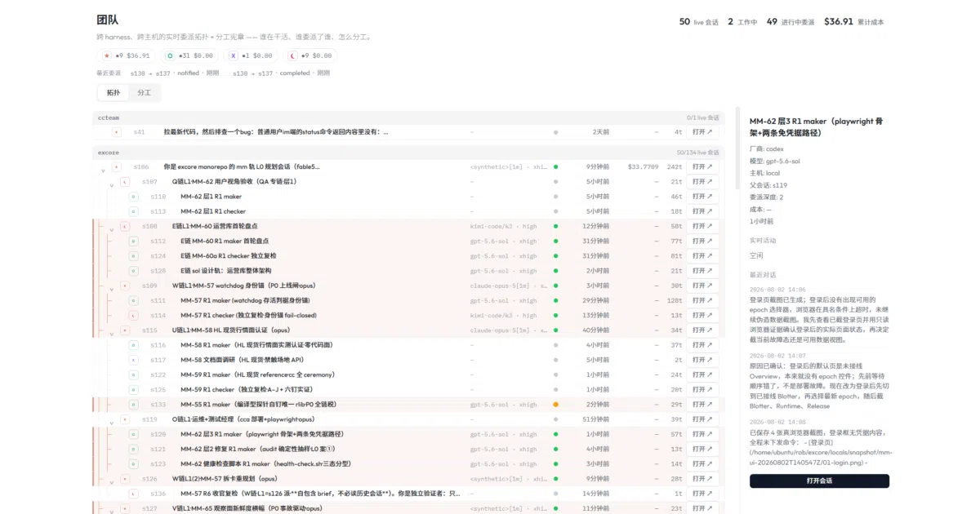Select row 'E链 sol 设计轨：运营库整体架构'
This screenshot has width=980, height=514.
tap(408, 271)
